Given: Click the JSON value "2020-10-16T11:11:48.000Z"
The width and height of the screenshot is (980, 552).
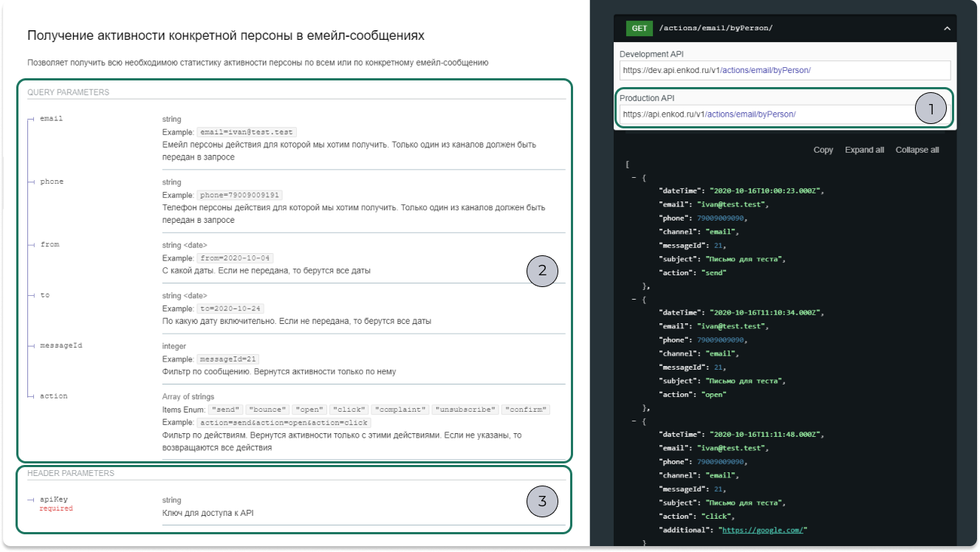Looking at the screenshot, I should point(766,435).
